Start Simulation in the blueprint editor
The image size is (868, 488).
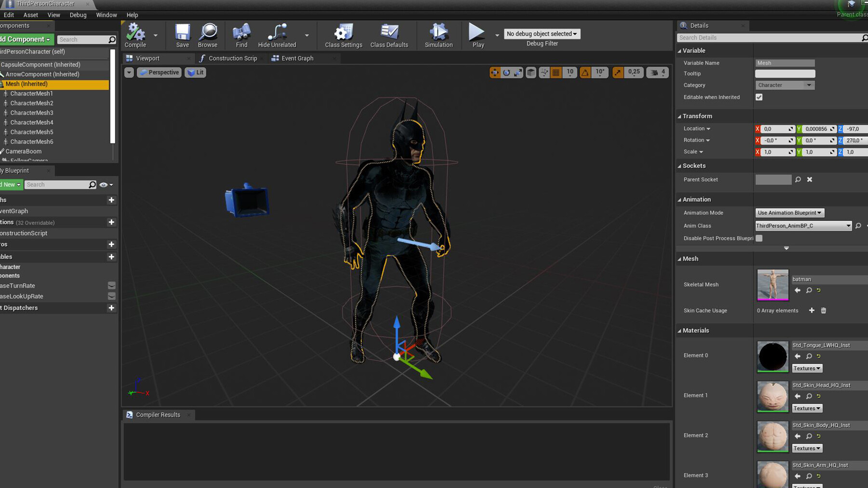point(439,36)
